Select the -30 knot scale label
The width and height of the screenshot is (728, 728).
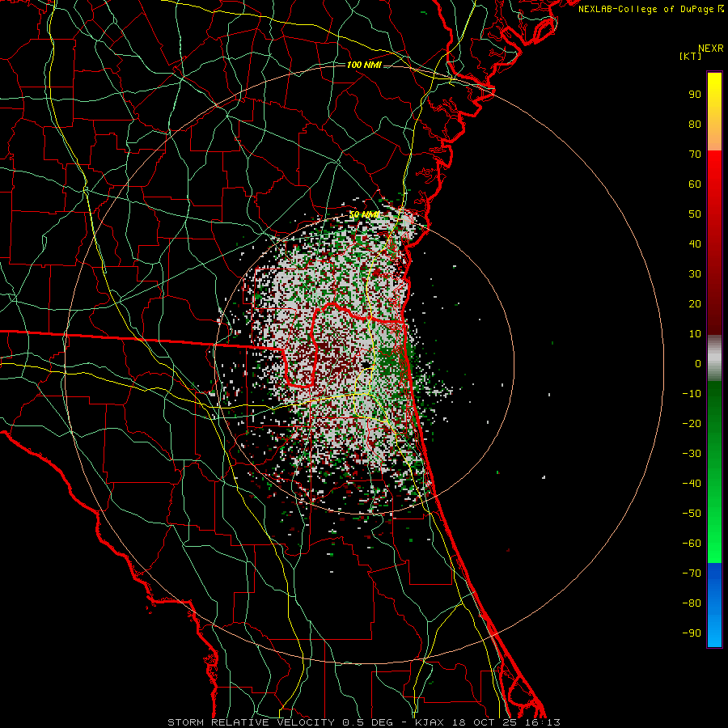692,454
